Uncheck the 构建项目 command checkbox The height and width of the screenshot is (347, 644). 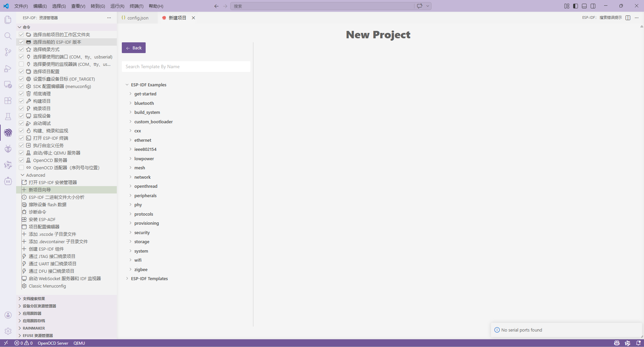pos(21,101)
